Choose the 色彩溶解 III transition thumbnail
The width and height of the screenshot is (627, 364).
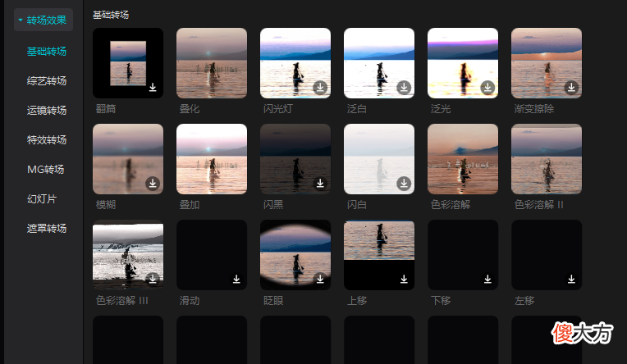128,255
